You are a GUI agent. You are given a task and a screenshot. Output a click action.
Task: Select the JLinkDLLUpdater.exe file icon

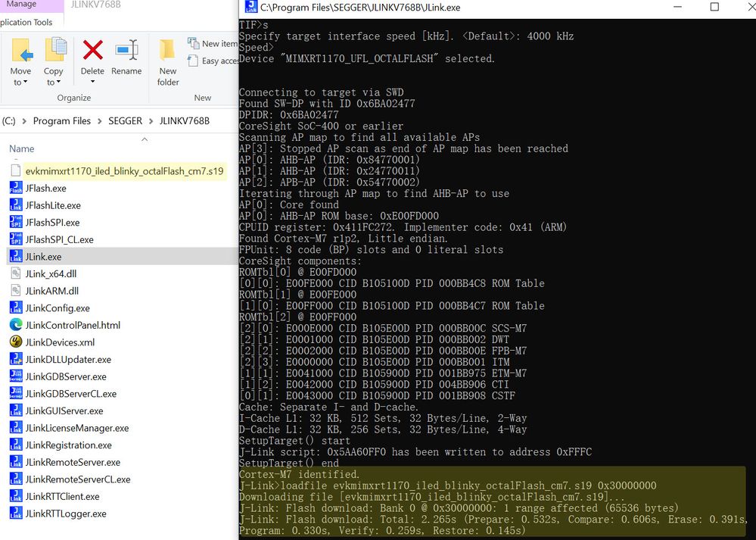(x=16, y=359)
